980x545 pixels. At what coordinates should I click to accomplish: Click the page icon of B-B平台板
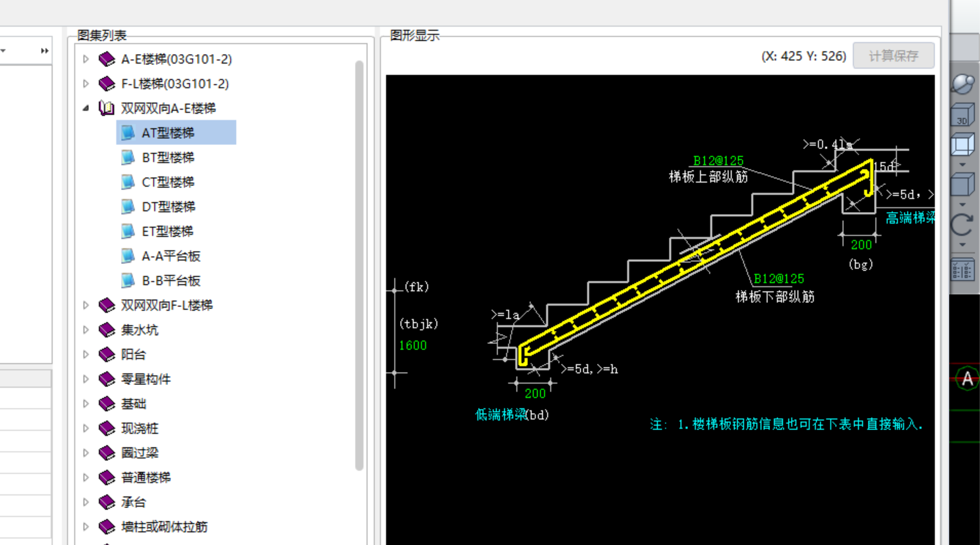pos(128,281)
